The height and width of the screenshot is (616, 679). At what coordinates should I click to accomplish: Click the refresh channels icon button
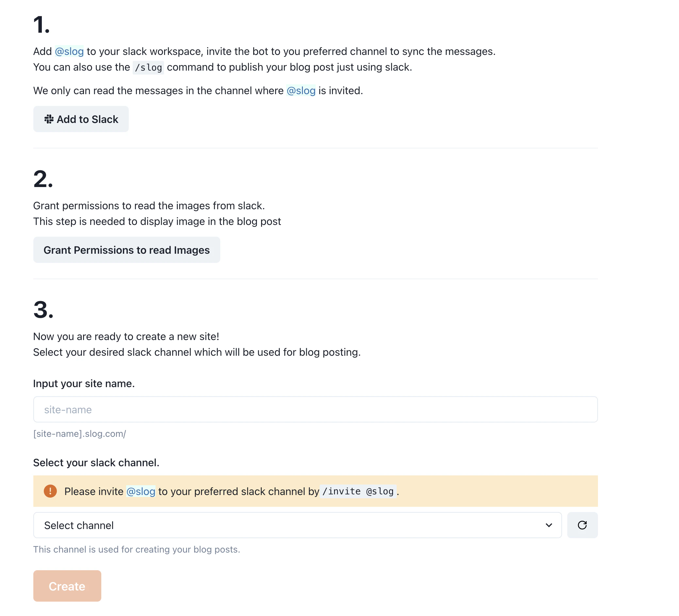[x=582, y=525]
